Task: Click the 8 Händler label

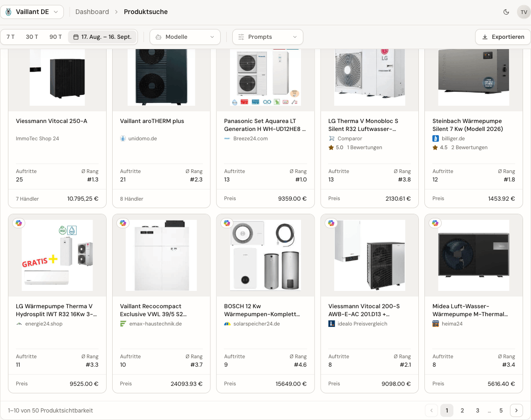Action: tap(131, 199)
